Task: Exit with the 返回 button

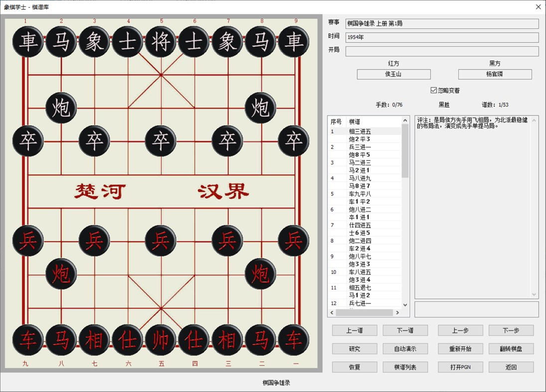Action: 511,367
